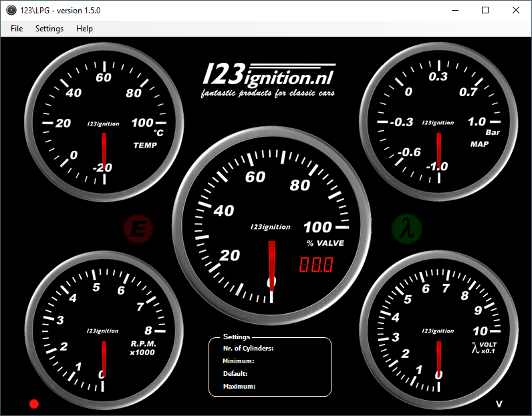532x416 pixels.
Task: Click the window title '123\LPG - version 1.5.0'
Action: click(60, 11)
